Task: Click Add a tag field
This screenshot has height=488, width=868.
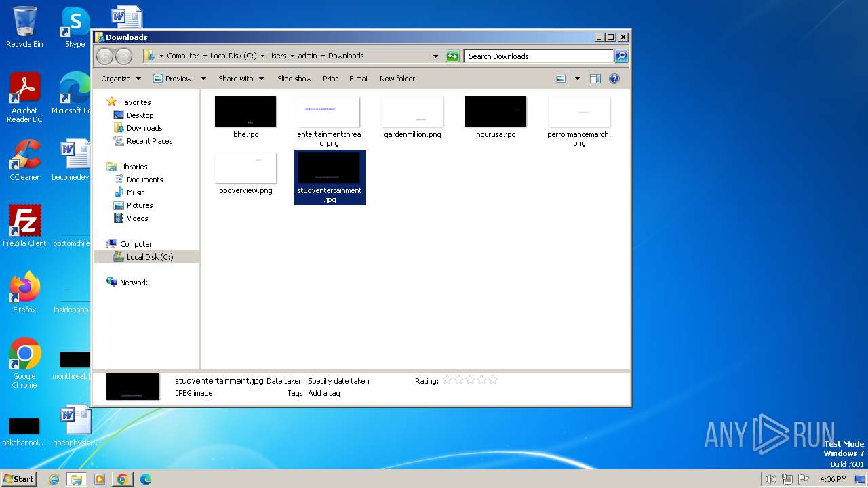Action: coord(324,393)
